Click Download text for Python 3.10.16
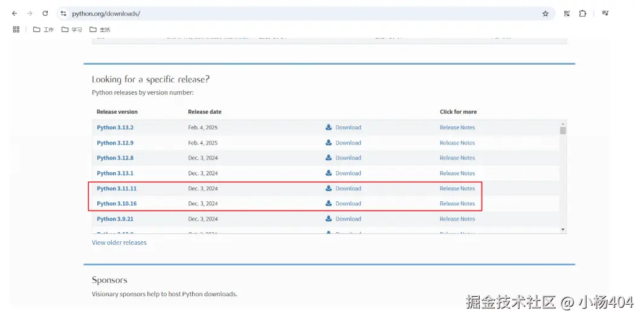Image resolution: width=644 pixels, height=321 pixels. pos(349,204)
